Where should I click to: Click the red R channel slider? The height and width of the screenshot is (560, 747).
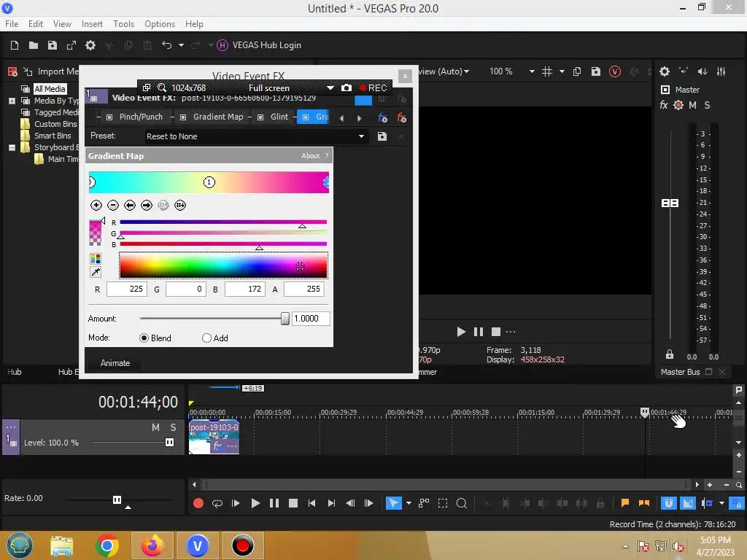tap(223, 222)
